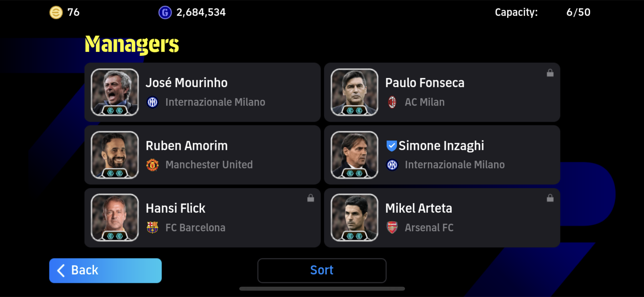
Task: Choose the Mikel Arteta portrait thumbnail
Action: tap(354, 218)
